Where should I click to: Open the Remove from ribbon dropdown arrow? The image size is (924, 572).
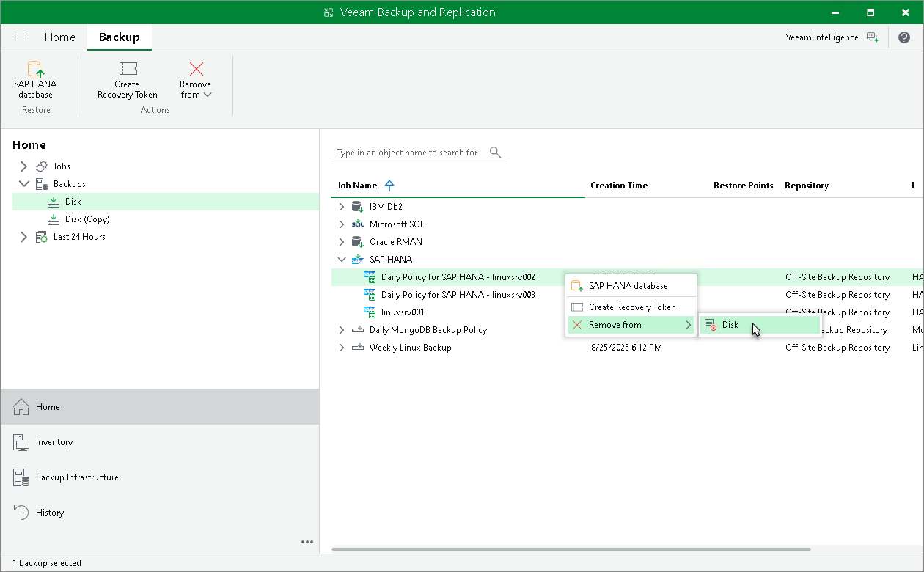(208, 95)
